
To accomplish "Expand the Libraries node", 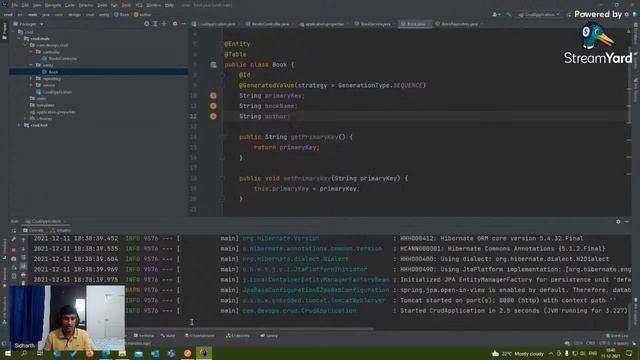I will [x=25, y=118].
